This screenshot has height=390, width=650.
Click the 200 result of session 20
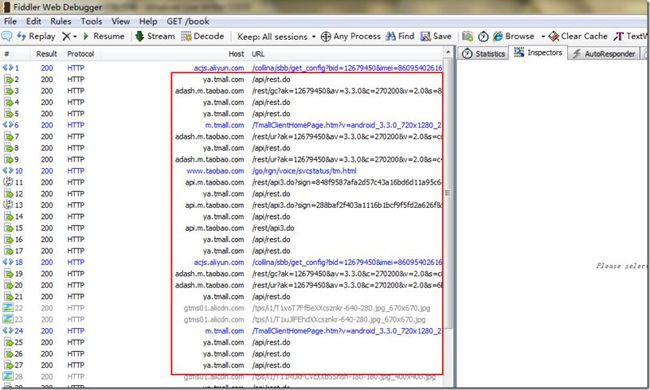(47, 285)
